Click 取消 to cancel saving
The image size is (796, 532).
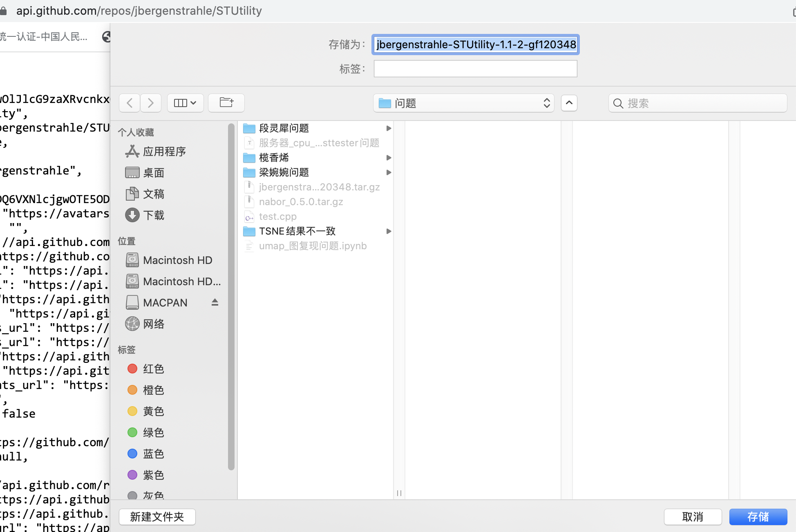(693, 517)
